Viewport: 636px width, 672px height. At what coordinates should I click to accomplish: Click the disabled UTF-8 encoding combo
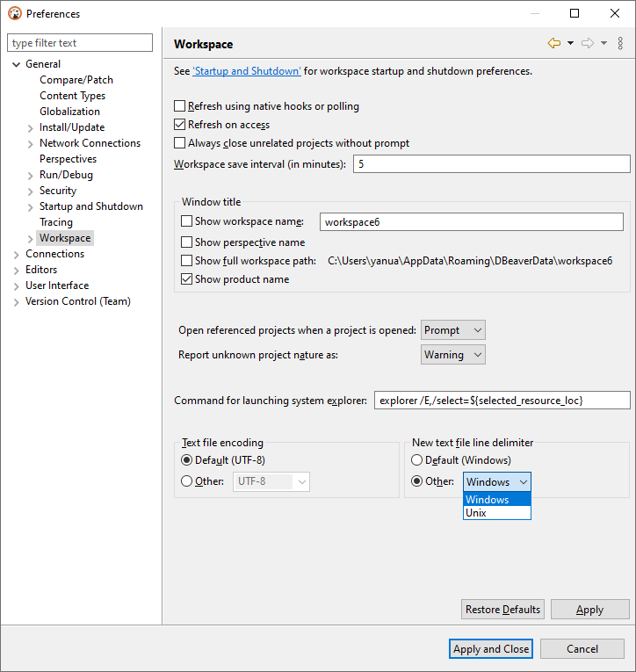pos(271,481)
